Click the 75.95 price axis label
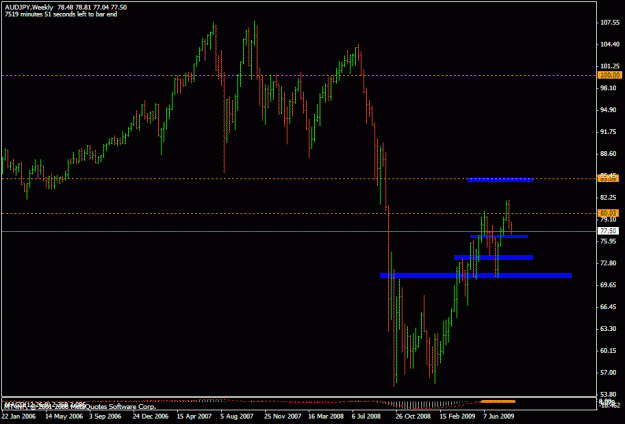625x424 pixels. point(610,241)
